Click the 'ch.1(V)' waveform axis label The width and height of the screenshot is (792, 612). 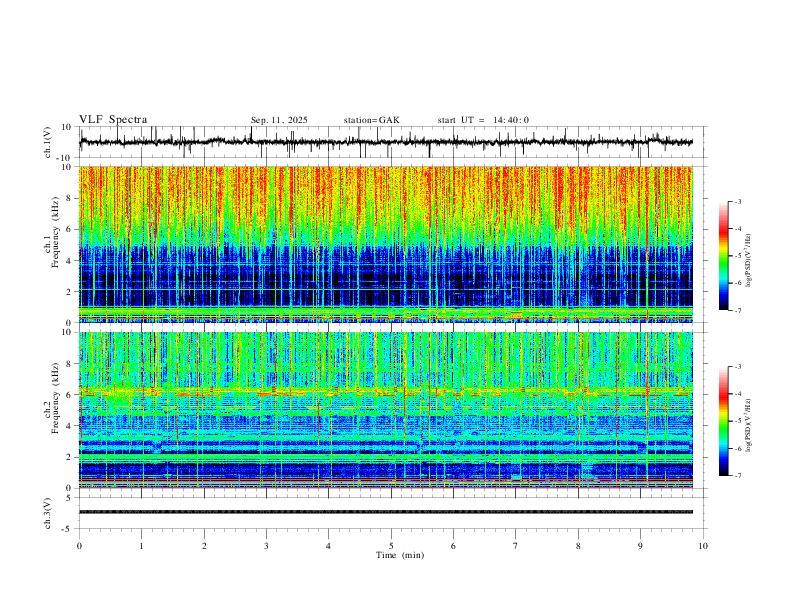coord(48,142)
